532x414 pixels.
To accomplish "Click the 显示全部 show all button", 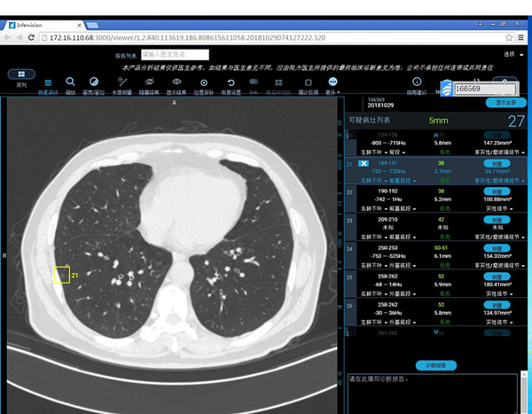I will pos(500,103).
